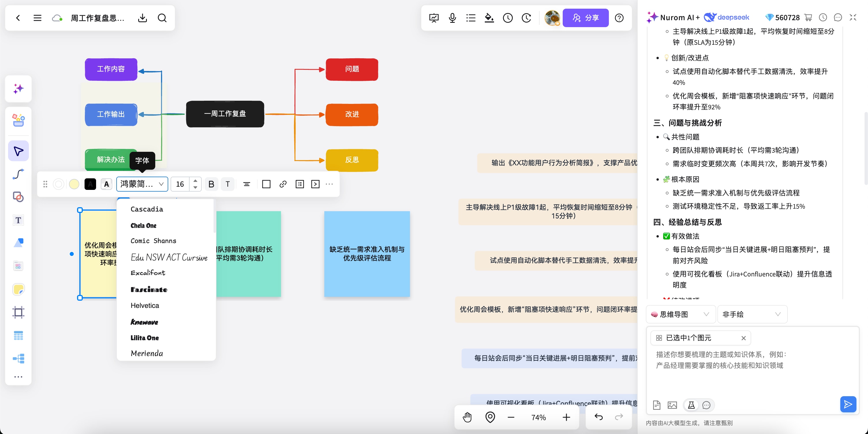Open the outline list icon
The width and height of the screenshot is (868, 434).
[x=471, y=18]
